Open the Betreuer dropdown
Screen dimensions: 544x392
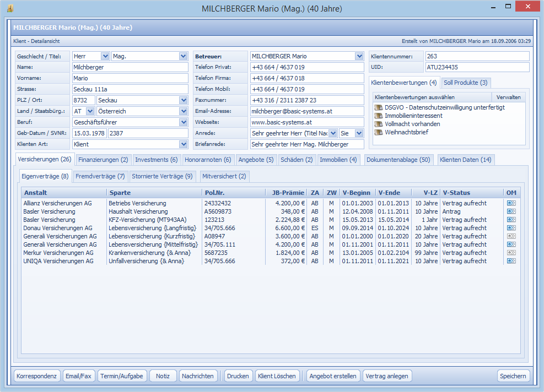click(x=359, y=56)
